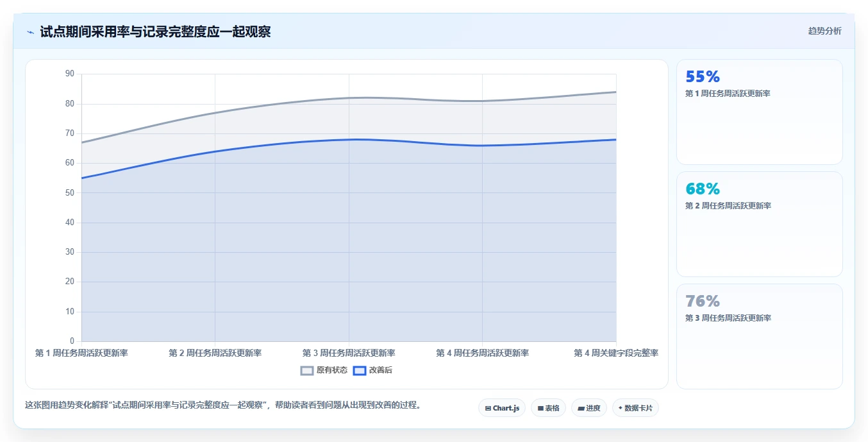This screenshot has height=442, width=868.
Task: Select the 数据卡片 tag chip
Action: [x=635, y=408]
